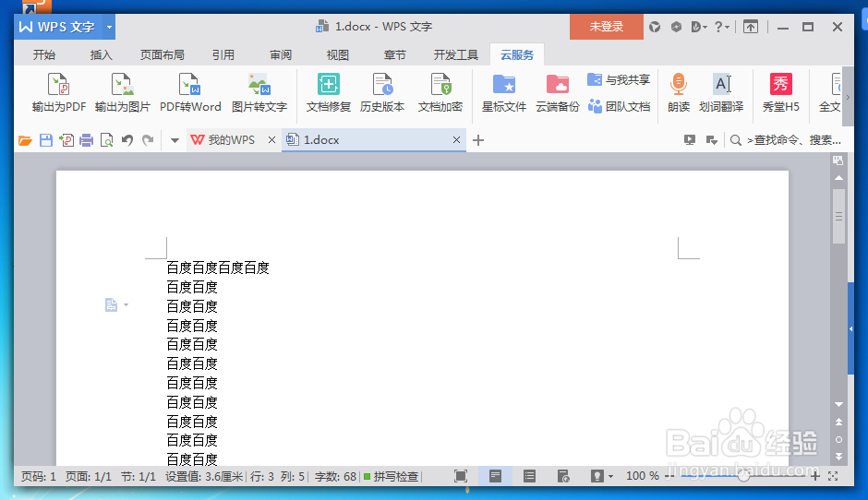Click the export-to-PDF quick toolbar icon
The width and height of the screenshot is (868, 500).
point(66,140)
